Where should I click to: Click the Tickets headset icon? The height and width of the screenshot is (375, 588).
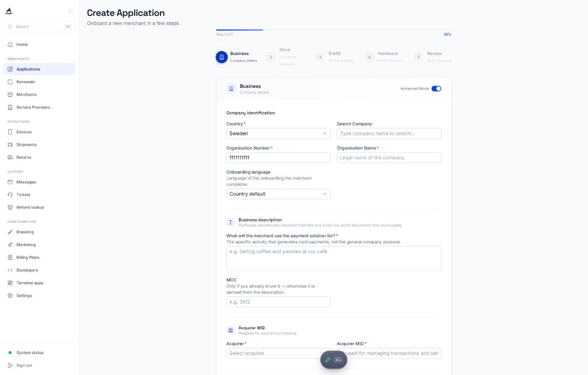(10, 195)
